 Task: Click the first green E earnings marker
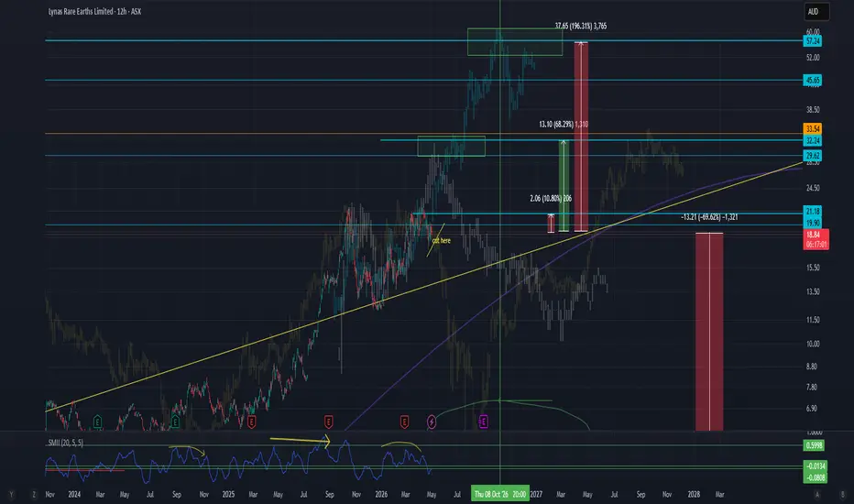click(97, 422)
